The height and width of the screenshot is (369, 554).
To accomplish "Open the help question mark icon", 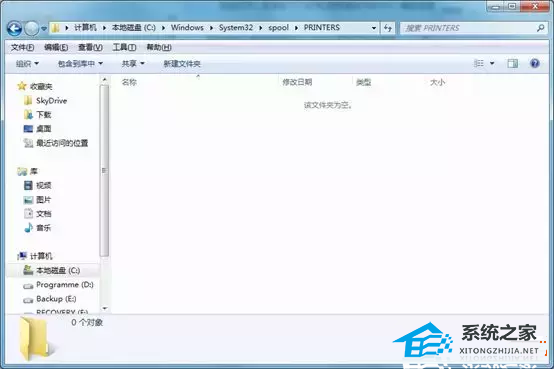I will pyautogui.click(x=535, y=63).
